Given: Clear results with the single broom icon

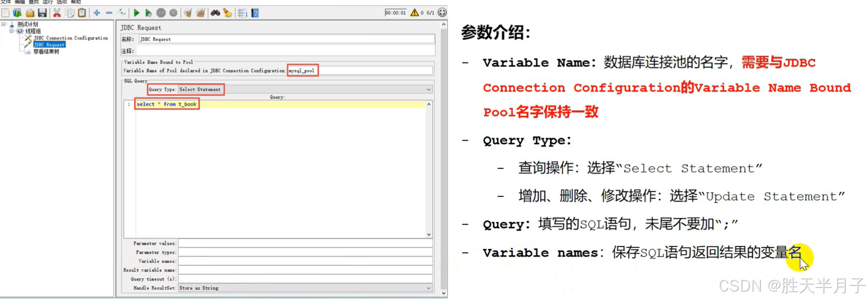Looking at the screenshot, I should [x=188, y=13].
